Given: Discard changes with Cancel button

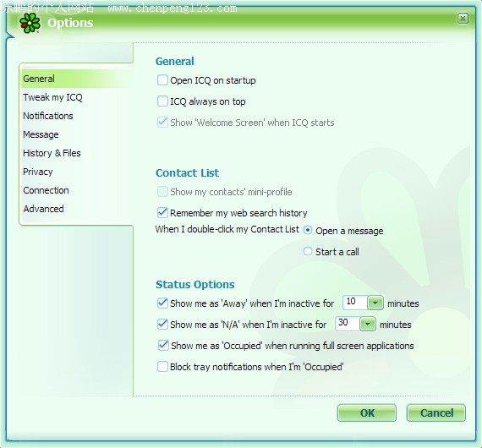Looking at the screenshot, I should point(436,413).
